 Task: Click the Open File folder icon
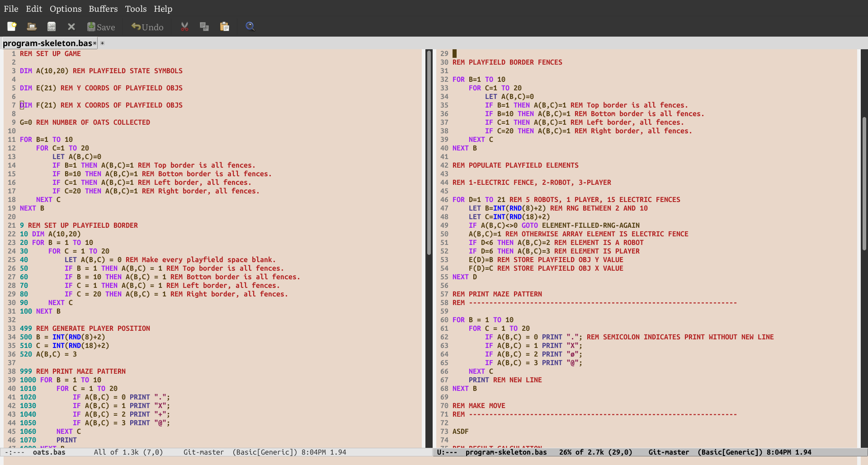pyautogui.click(x=32, y=27)
